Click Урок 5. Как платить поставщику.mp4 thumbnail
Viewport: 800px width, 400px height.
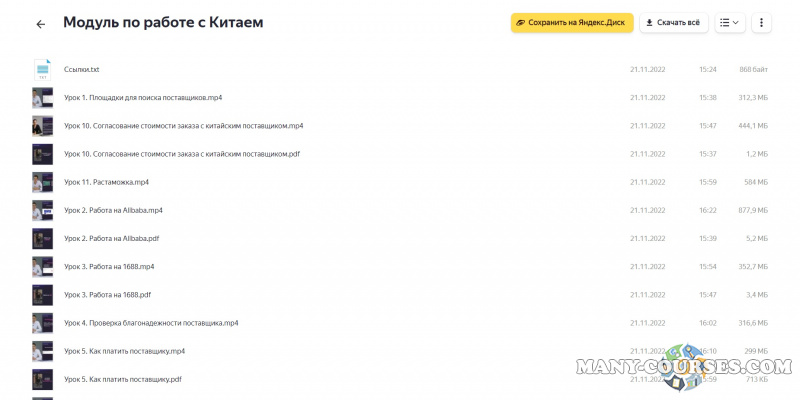[42, 351]
